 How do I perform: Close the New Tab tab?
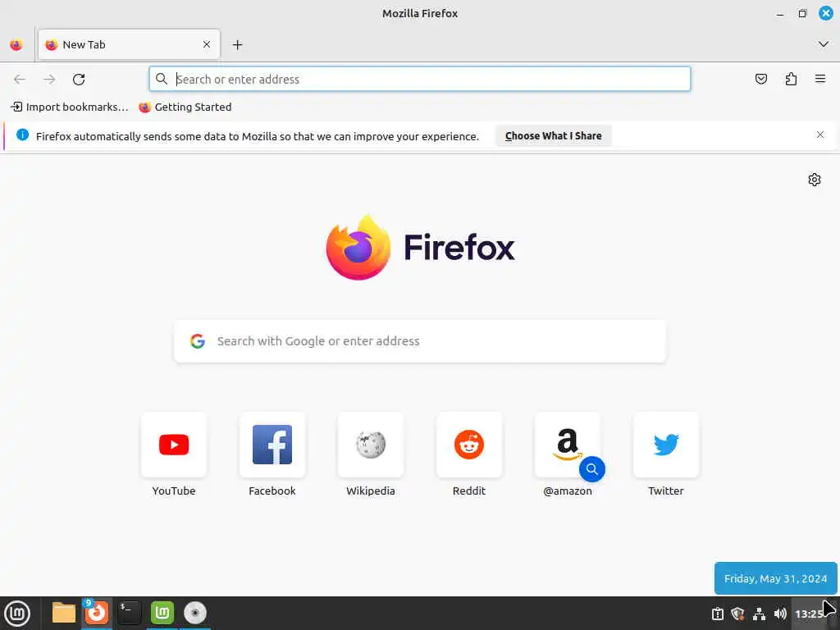tap(207, 44)
